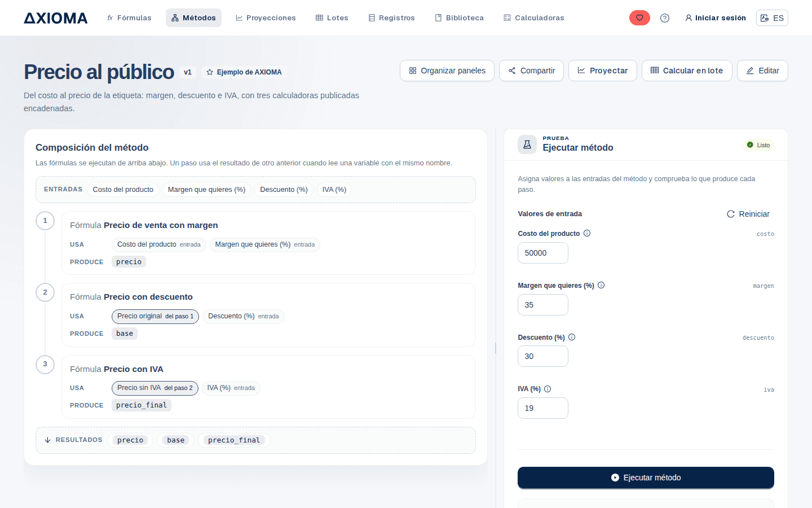This screenshot has width=812, height=508.
Task: Click the 'IVA (%)' chip in Entradas
Action: click(334, 190)
